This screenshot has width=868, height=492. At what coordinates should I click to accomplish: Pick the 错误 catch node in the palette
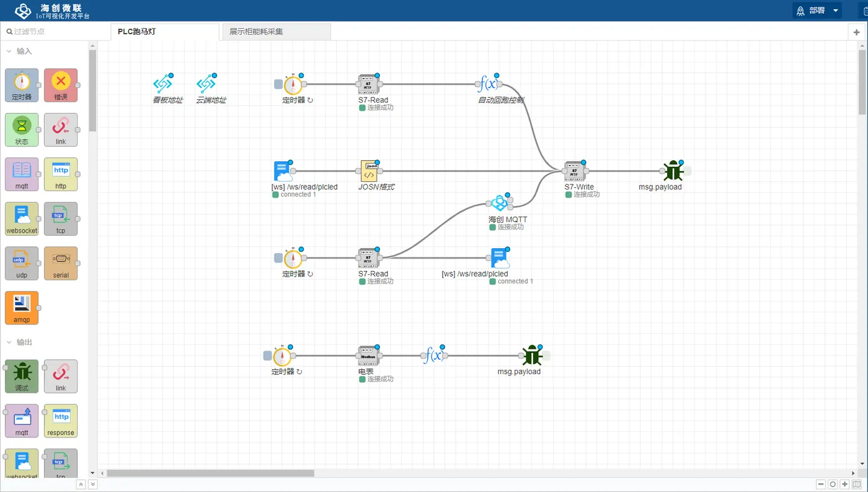point(61,85)
